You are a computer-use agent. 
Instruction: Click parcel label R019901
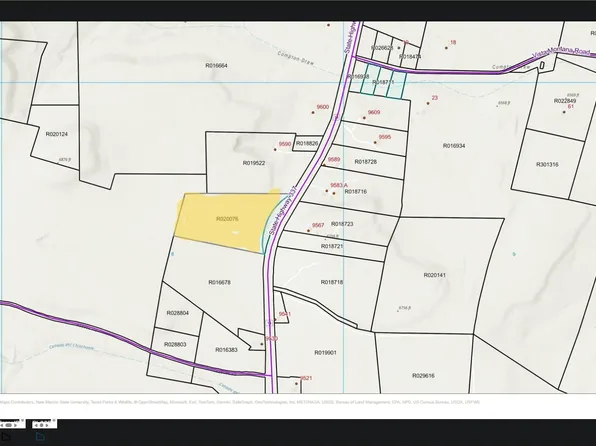coord(325,353)
